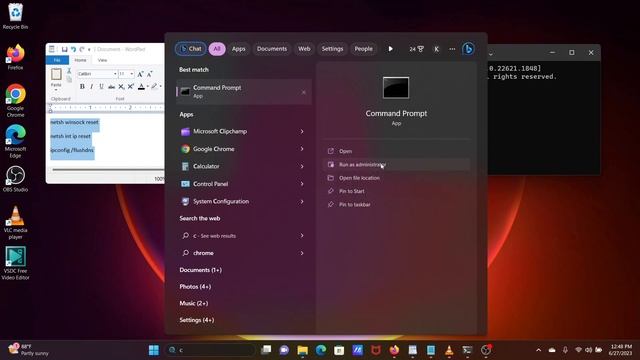Click the Control Panel icon in results
The height and width of the screenshot is (360, 640).
185,184
